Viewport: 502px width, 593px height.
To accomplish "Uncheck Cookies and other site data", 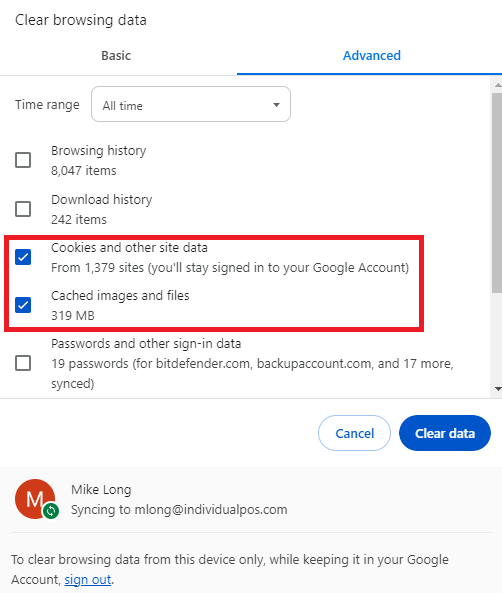I will 23,257.
